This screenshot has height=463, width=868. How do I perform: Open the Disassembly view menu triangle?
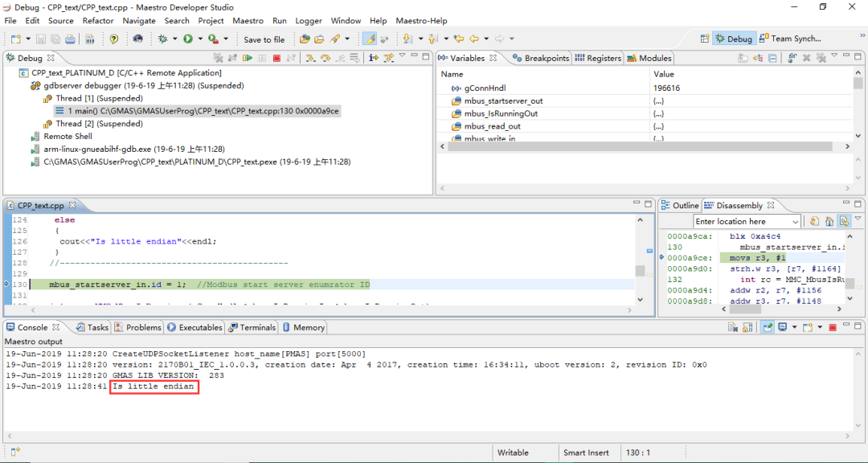[x=858, y=219]
